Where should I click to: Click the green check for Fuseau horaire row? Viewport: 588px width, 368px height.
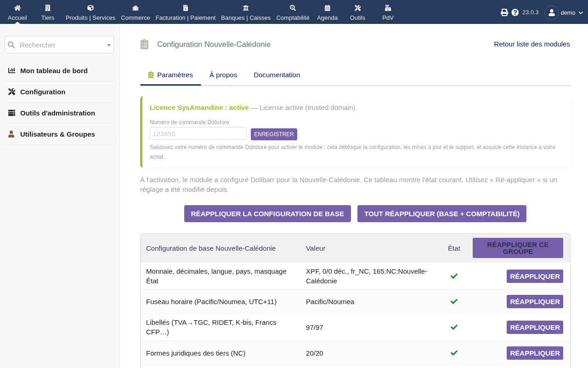point(454,301)
